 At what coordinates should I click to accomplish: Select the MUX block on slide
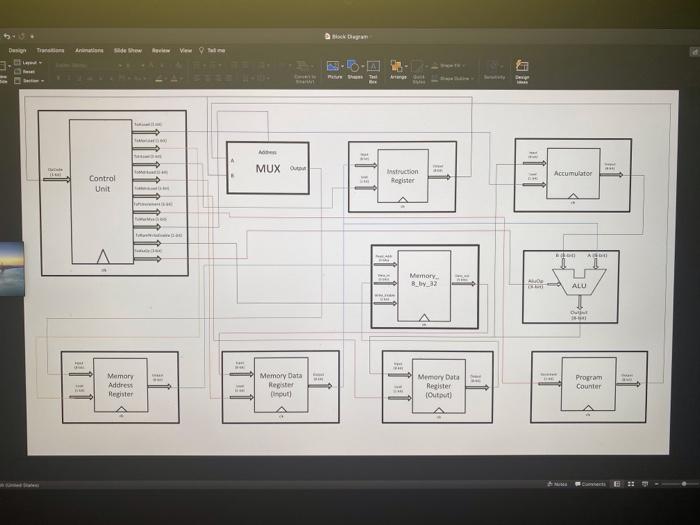tap(267, 168)
